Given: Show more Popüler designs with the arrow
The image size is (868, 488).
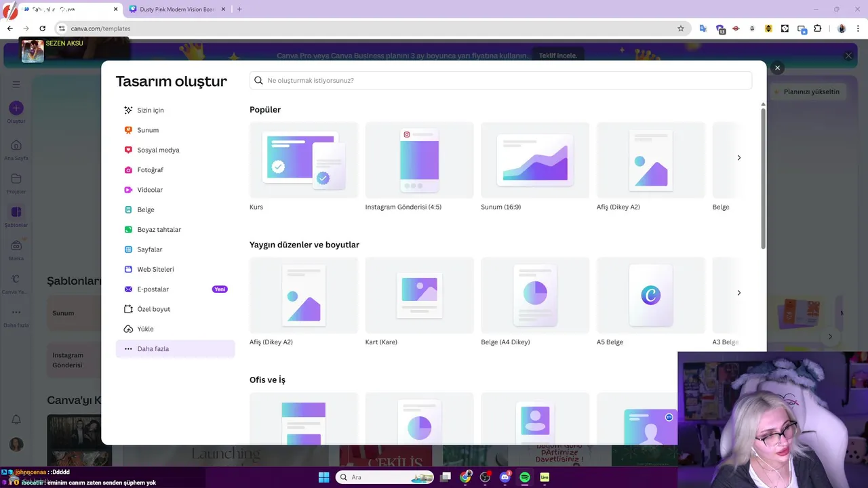Looking at the screenshot, I should click(x=739, y=157).
